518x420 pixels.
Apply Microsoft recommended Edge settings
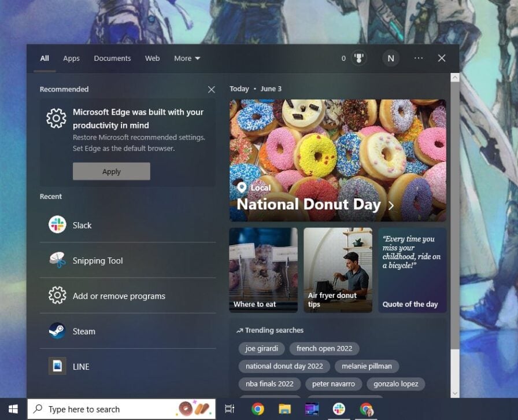coord(111,171)
